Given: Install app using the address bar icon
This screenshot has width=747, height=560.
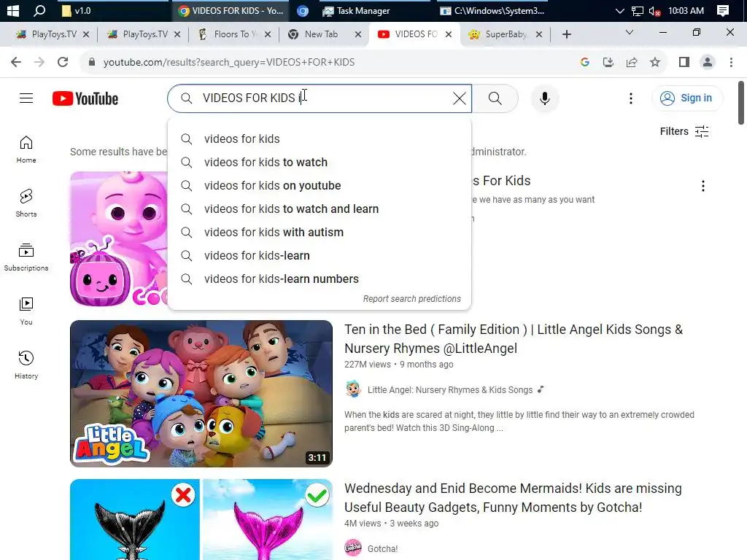Looking at the screenshot, I should pyautogui.click(x=608, y=62).
